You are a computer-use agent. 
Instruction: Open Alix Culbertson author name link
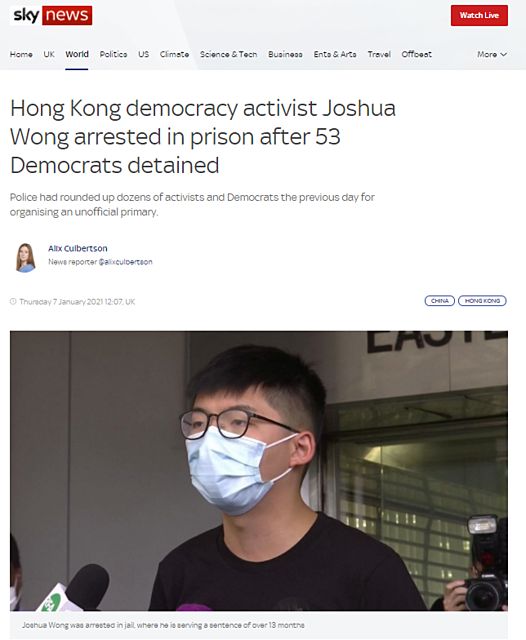coord(78,248)
